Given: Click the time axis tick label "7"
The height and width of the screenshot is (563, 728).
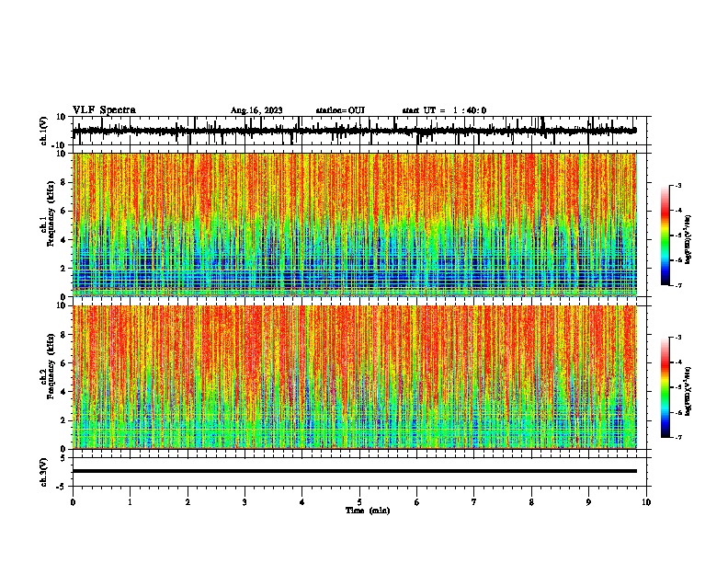Looking at the screenshot, I should pyautogui.click(x=474, y=502).
